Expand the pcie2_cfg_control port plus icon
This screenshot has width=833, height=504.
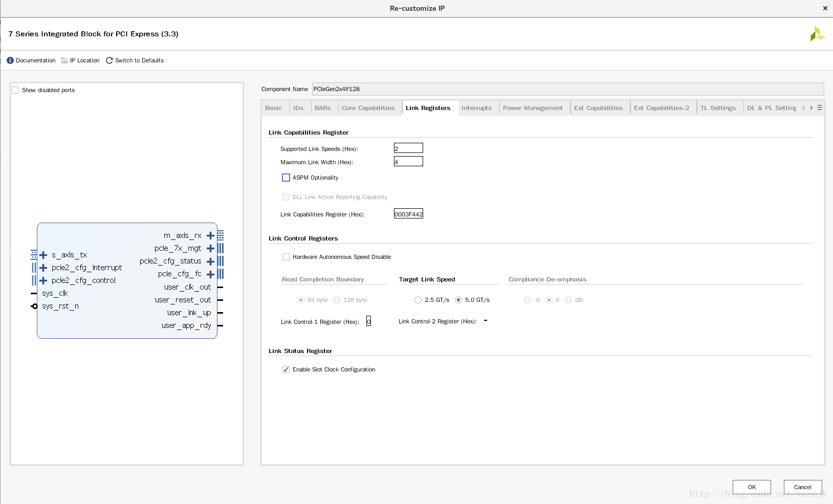pyautogui.click(x=43, y=280)
